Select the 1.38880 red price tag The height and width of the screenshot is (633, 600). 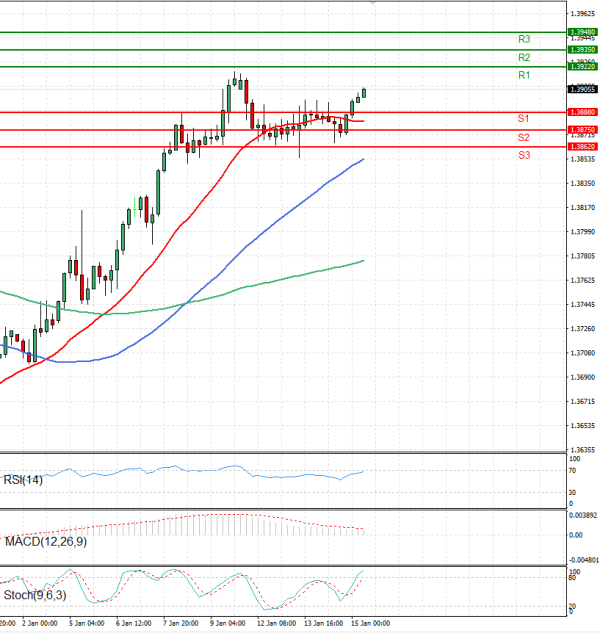[x=582, y=112]
